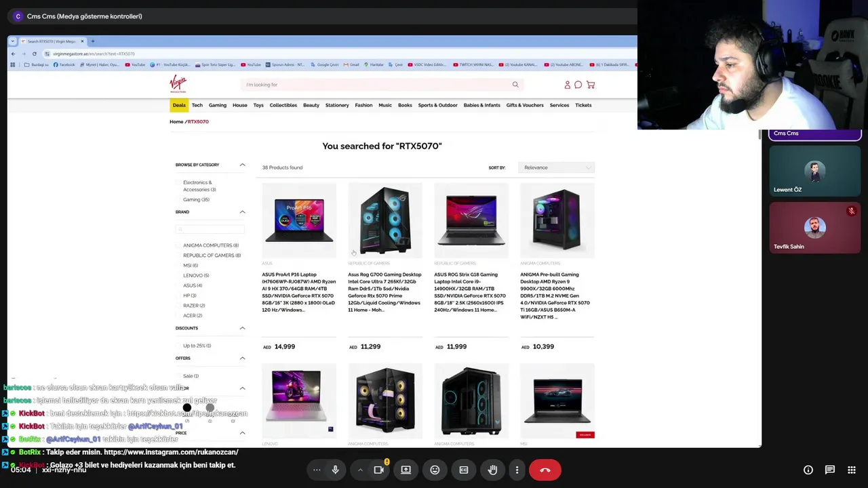Collapse the Browse By Category section
The width and height of the screenshot is (868, 488).
click(242, 165)
